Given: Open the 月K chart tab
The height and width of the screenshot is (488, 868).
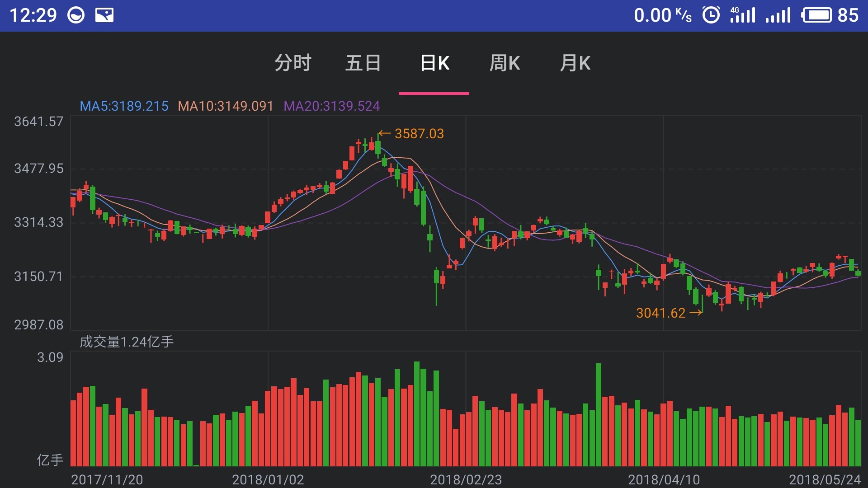Looking at the screenshot, I should click(x=575, y=63).
